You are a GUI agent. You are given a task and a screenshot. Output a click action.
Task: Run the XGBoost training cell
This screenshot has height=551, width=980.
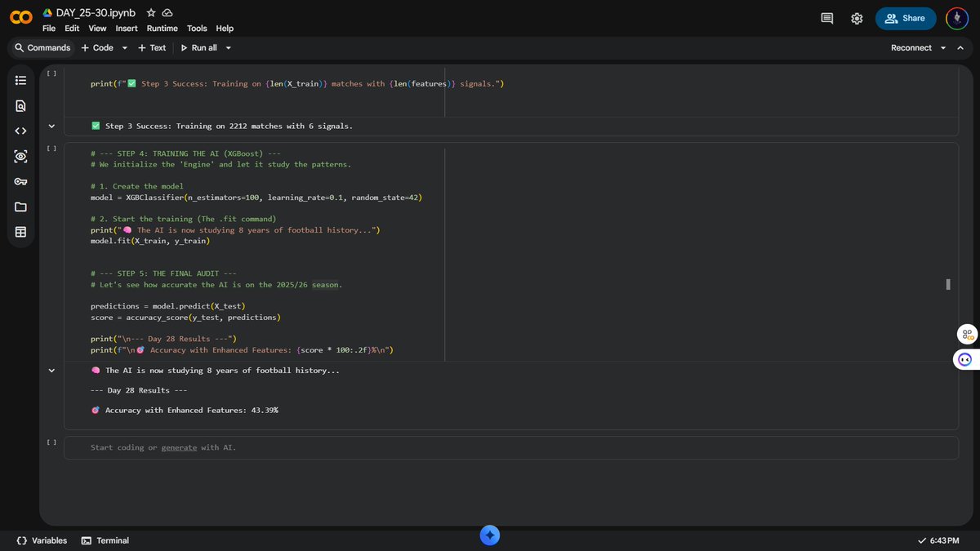(51, 148)
